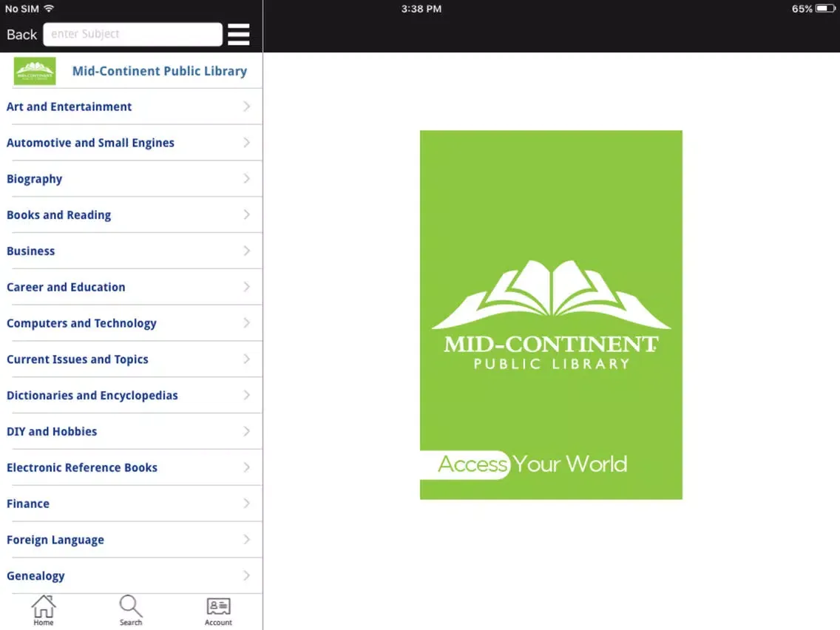Expand DIY and Hobbies chevron

246,431
